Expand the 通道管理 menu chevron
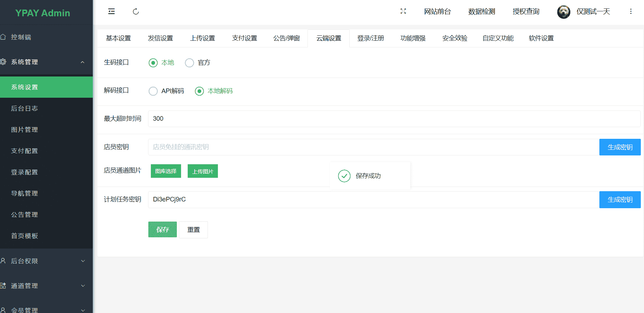644x313 pixels. [x=83, y=286]
